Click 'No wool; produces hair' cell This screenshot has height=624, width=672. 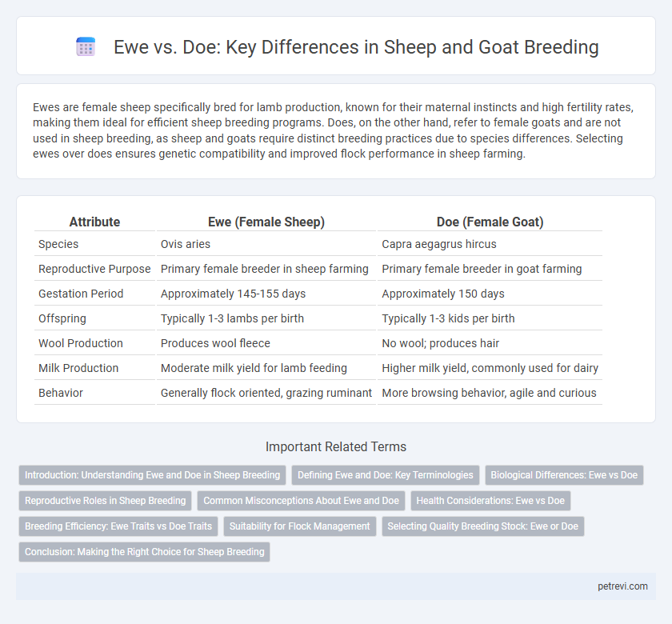pyautogui.click(x=440, y=343)
